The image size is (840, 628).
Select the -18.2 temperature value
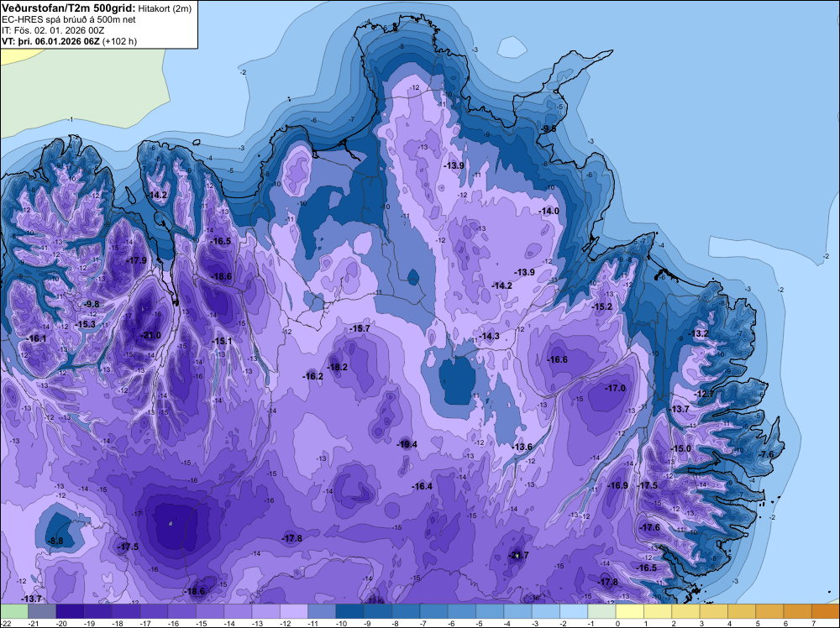coord(338,367)
